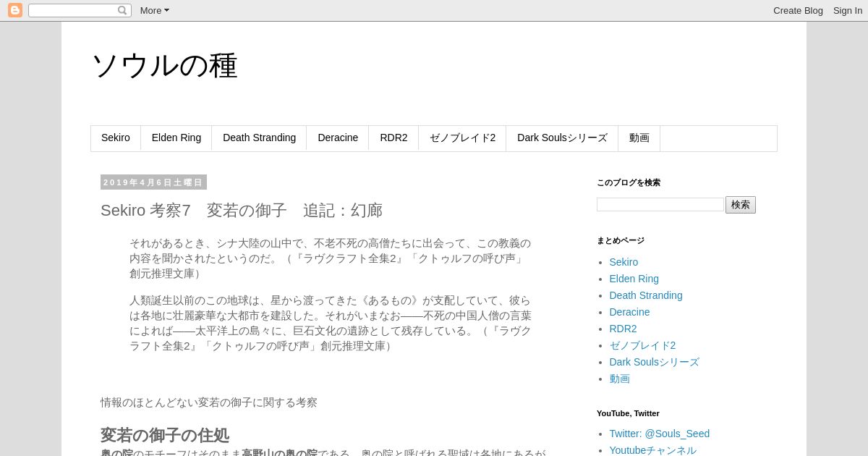Screen dimensions: 868x456
Task: Click the line 情報のほとんどない変若の御子に関する考察
Action: 209,402
